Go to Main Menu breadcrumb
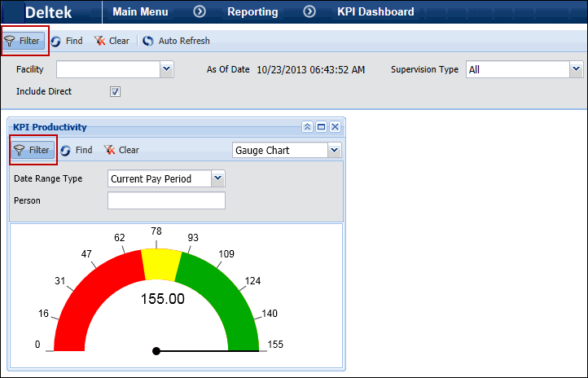 [x=140, y=12]
